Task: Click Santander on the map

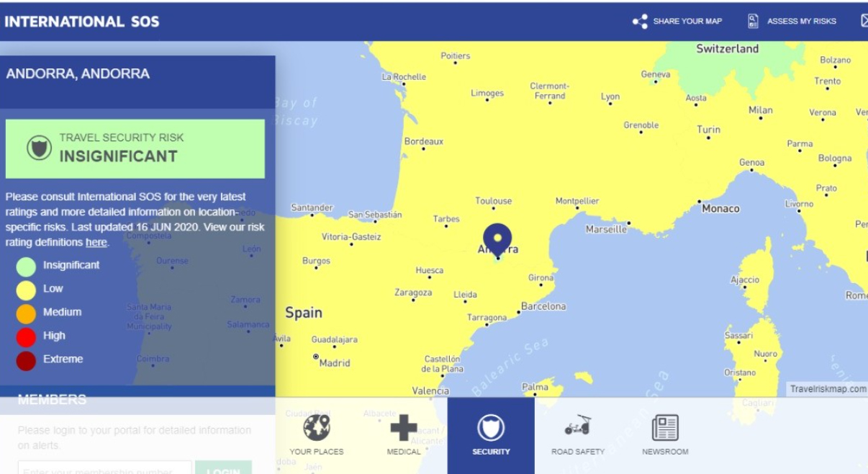Action: (312, 207)
